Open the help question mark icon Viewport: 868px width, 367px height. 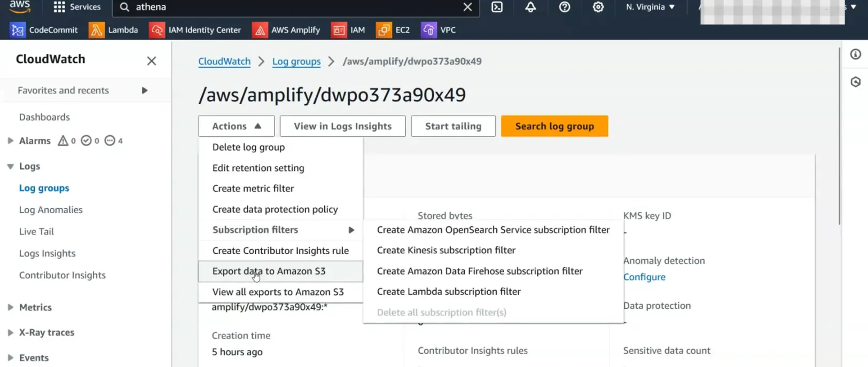[x=565, y=7]
